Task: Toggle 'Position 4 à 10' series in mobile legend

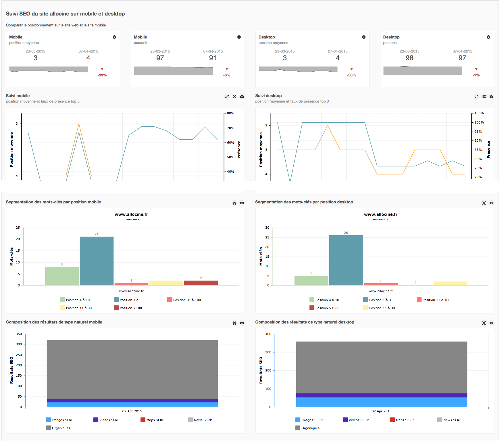Action: tap(75, 300)
